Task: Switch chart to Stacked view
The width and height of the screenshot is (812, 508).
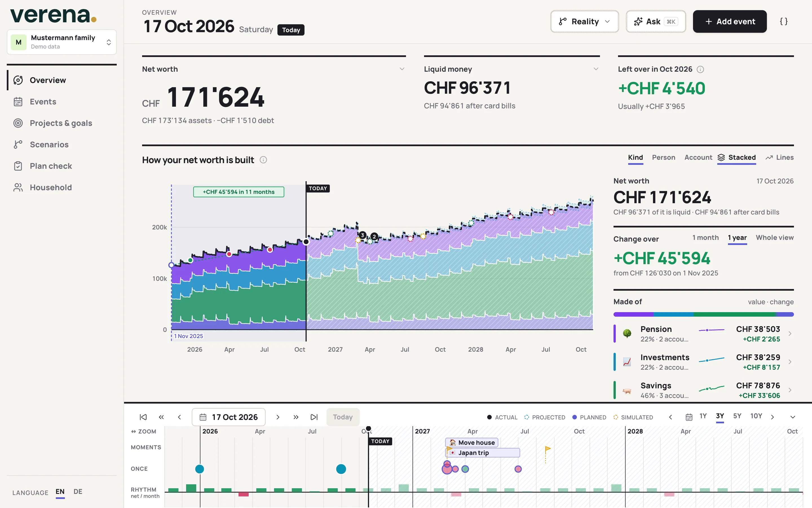Action: coord(736,157)
